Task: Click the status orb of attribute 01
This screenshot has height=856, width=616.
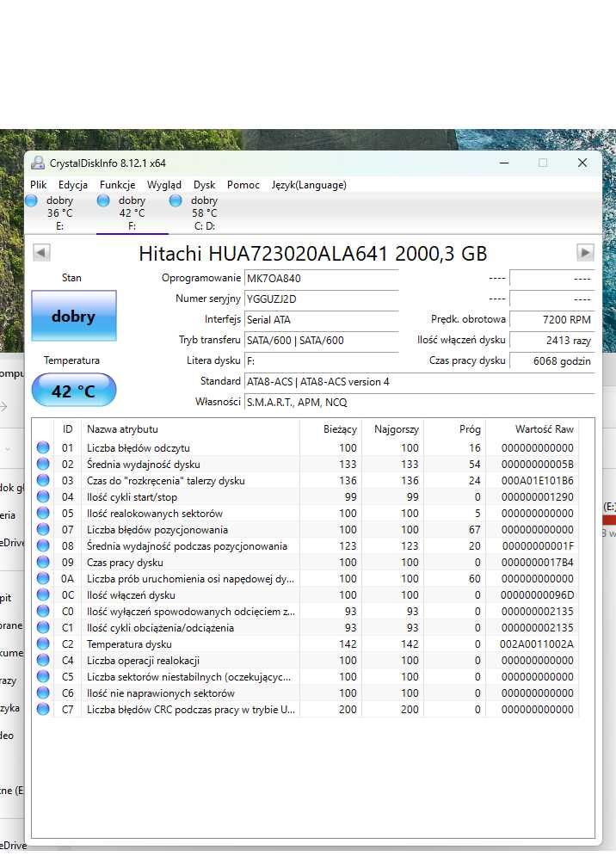Action: coord(43,447)
